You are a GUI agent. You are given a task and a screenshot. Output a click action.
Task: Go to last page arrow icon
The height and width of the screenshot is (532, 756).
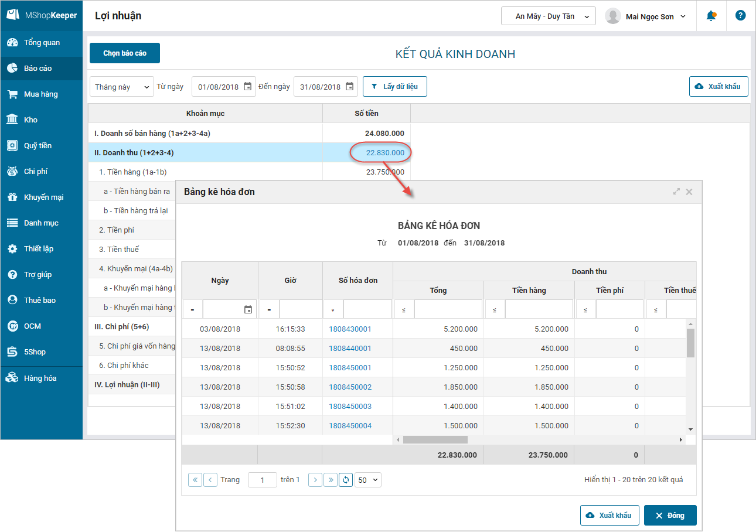point(331,480)
